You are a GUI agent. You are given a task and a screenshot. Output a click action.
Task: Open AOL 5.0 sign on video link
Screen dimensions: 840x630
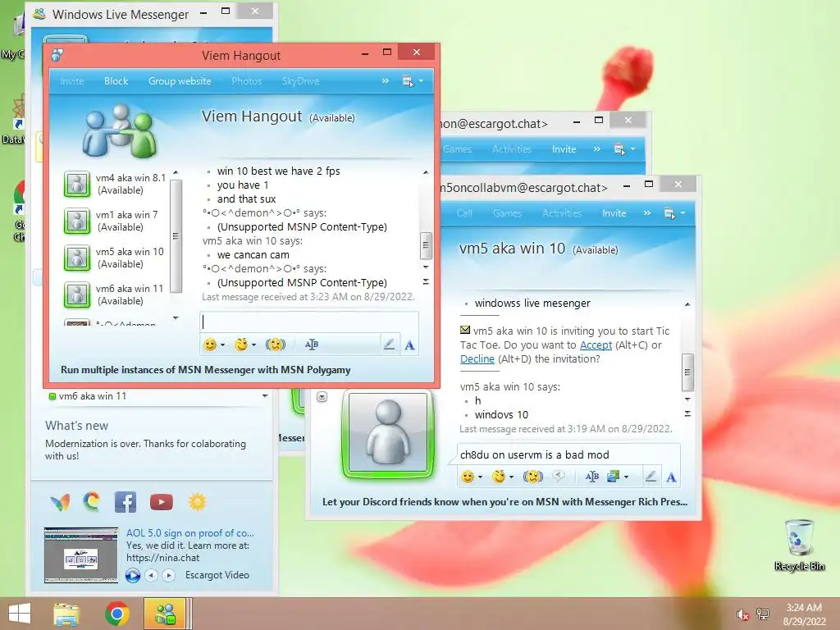pos(190,533)
